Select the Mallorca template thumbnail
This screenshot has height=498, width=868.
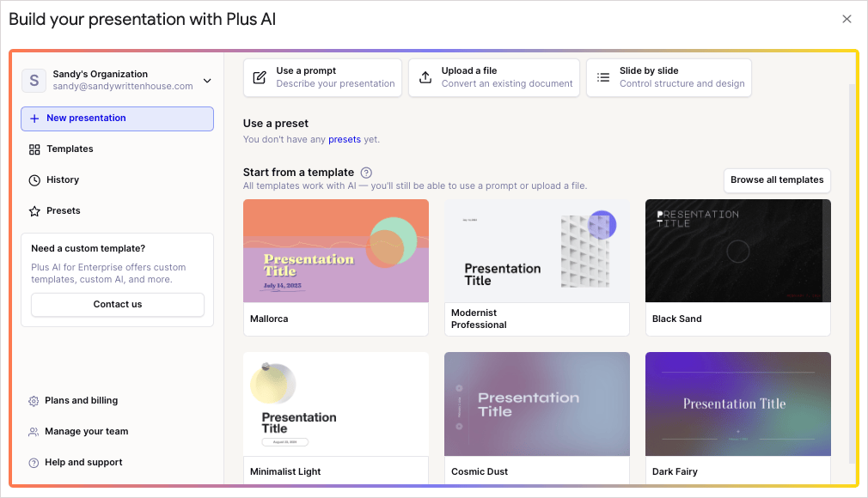point(336,251)
